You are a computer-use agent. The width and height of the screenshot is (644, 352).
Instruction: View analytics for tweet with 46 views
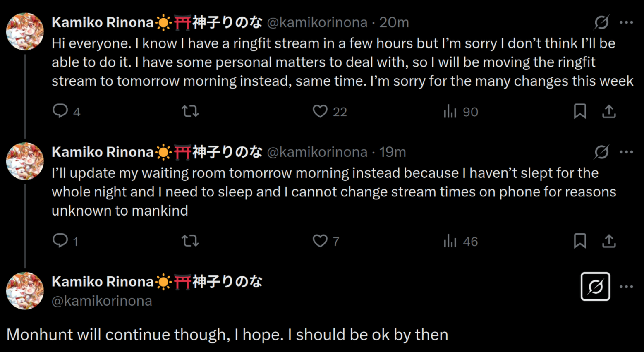tap(450, 240)
